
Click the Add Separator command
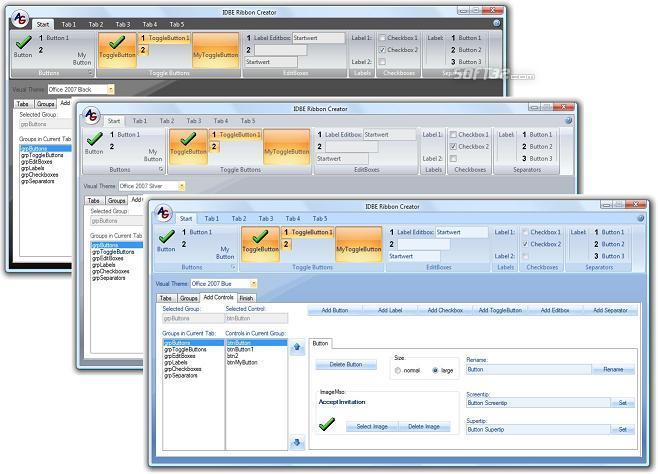pyautogui.click(x=610, y=310)
